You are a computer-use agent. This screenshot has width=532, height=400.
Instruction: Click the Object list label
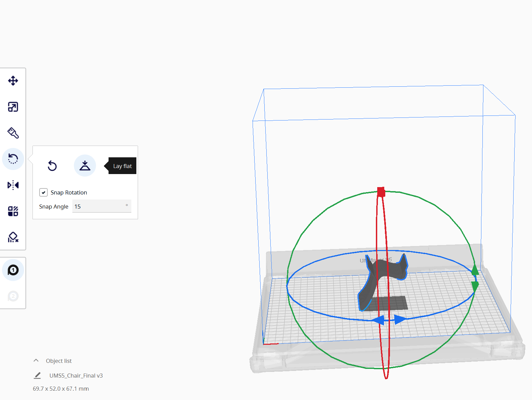click(x=59, y=361)
